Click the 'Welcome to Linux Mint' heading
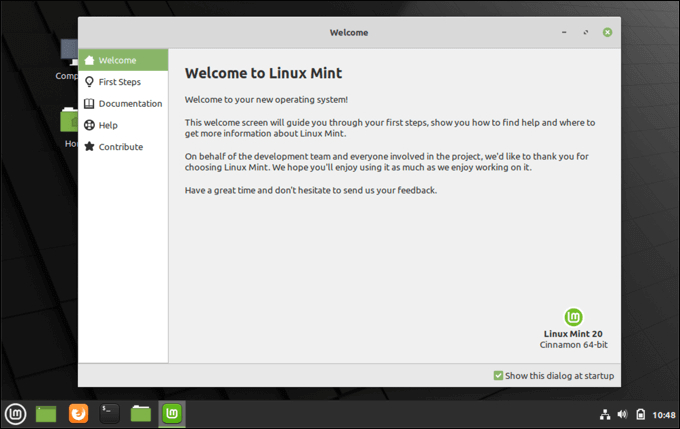This screenshot has width=680, height=429. [x=263, y=73]
